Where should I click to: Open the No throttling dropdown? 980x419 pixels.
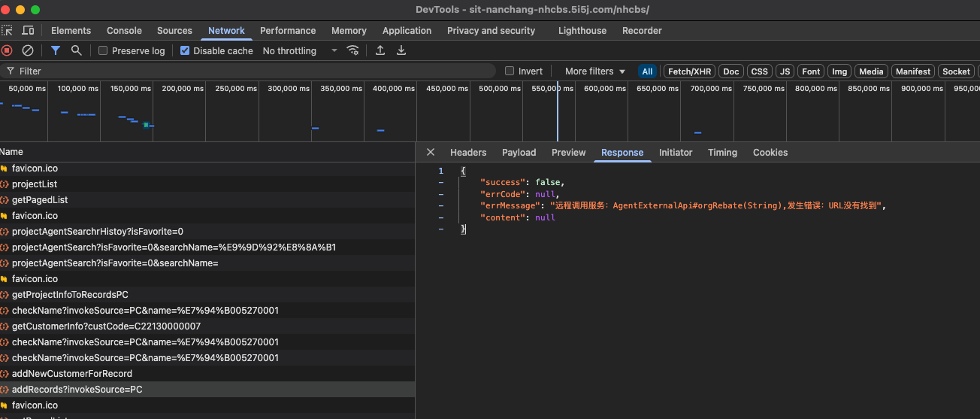click(300, 51)
